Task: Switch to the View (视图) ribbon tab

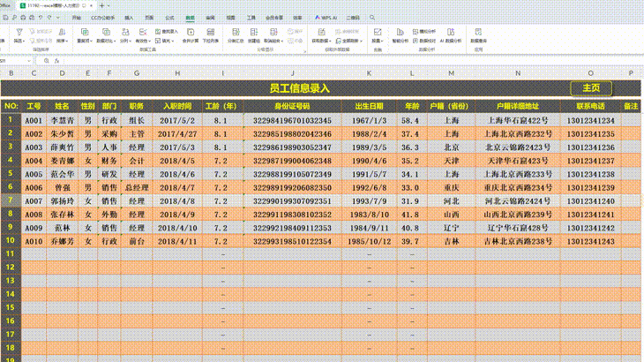Action: [x=231, y=18]
